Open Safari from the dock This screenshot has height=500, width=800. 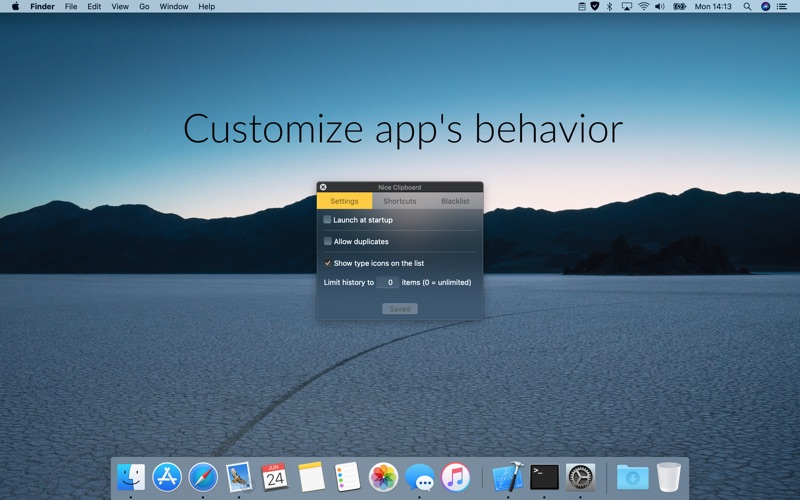tap(203, 476)
